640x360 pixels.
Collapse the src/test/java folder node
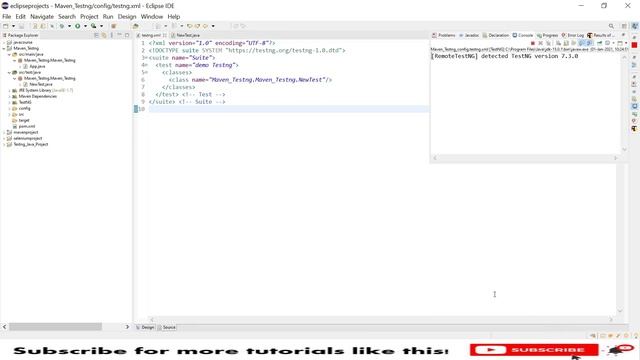(9, 72)
